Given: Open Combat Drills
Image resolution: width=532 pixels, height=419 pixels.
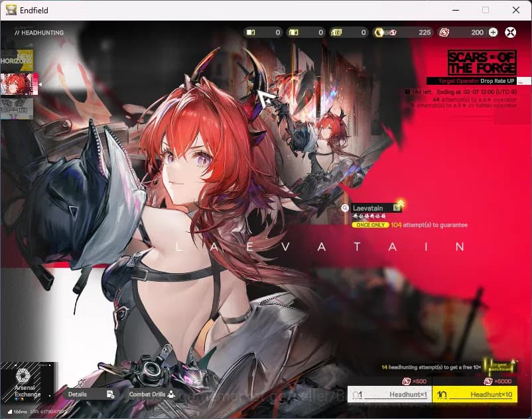Looking at the screenshot, I should 149,393.
